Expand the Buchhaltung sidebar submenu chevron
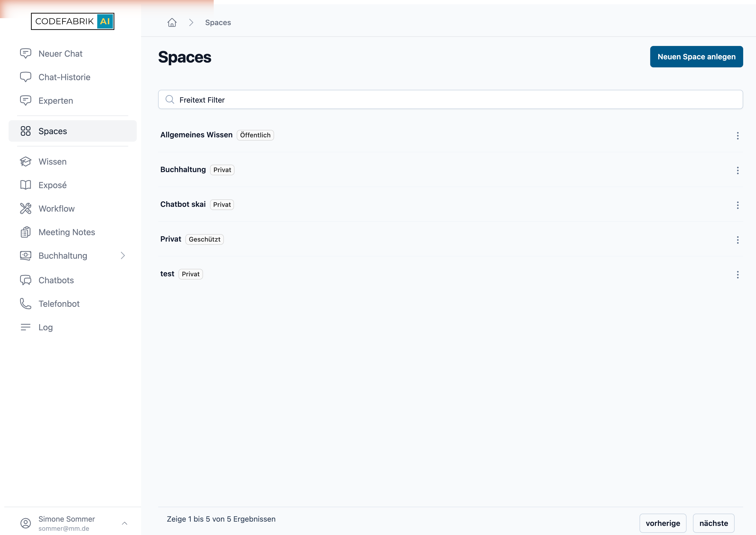The width and height of the screenshot is (756, 535). coord(123,256)
